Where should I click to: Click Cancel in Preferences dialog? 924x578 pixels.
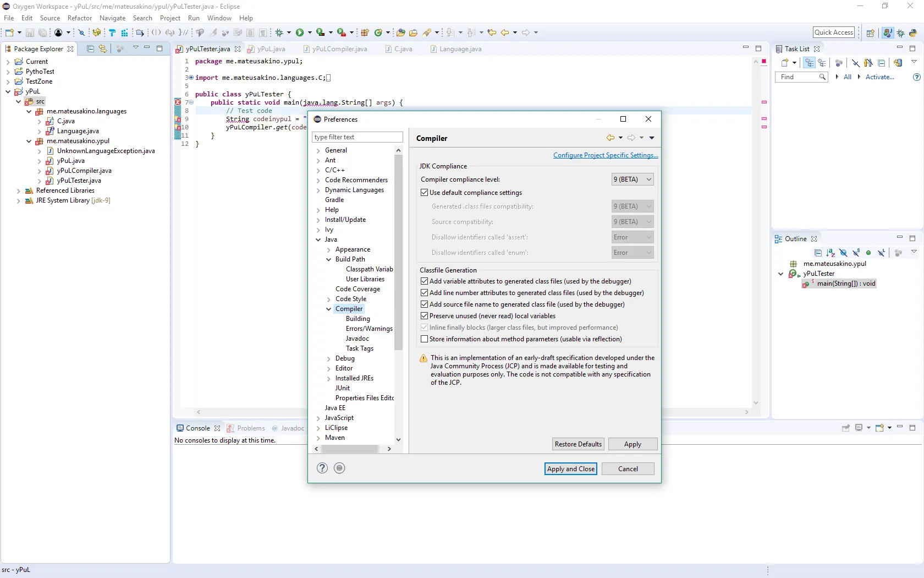coord(628,468)
